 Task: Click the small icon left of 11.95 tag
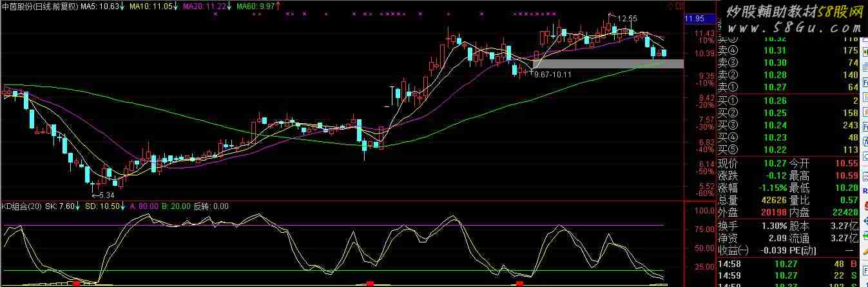(671, 5)
